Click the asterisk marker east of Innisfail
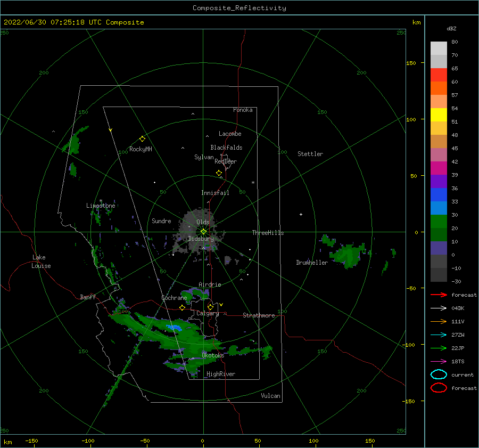The height and width of the screenshot is (448, 479). coord(253,183)
